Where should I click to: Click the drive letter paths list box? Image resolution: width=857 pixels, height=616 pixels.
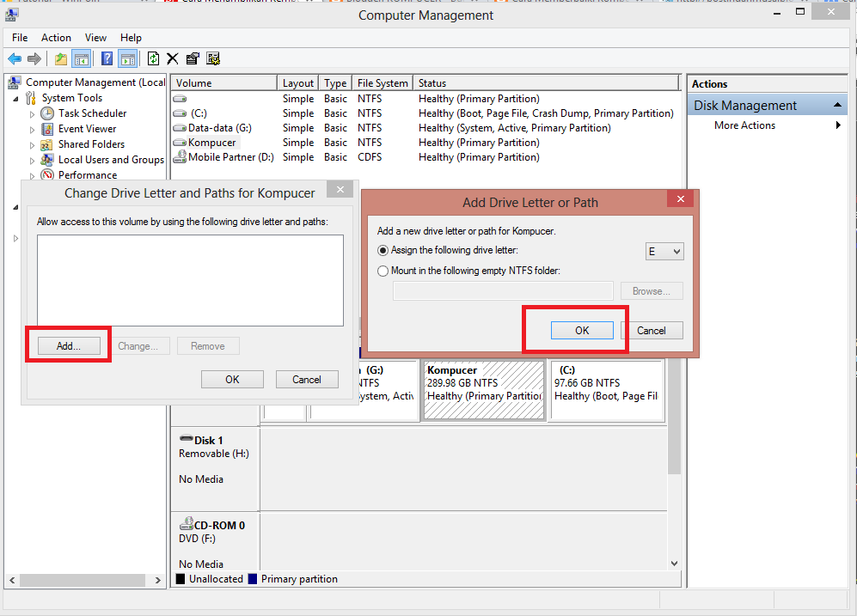pyautogui.click(x=190, y=280)
